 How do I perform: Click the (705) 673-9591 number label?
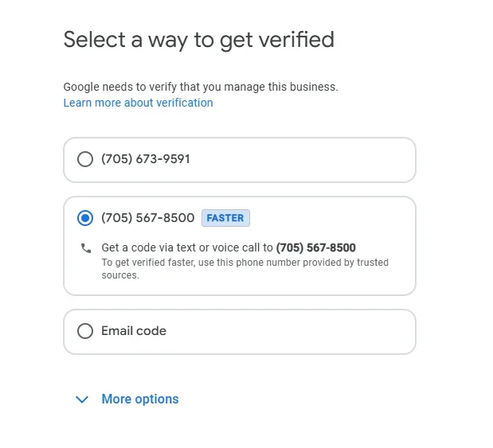(146, 159)
